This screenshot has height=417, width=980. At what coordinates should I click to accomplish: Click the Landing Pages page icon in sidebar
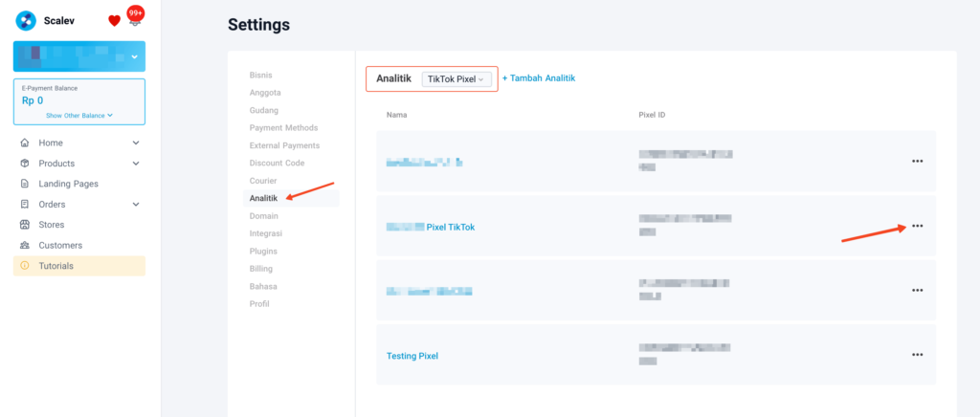tap(25, 185)
